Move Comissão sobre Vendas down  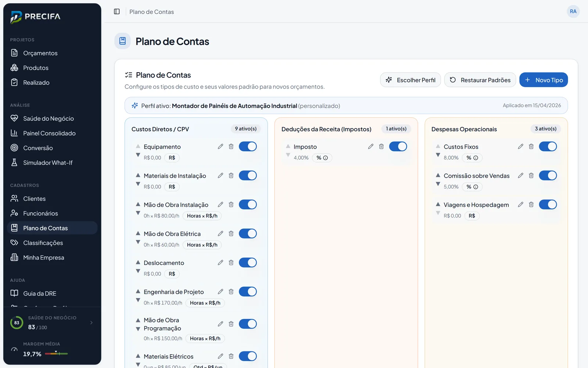pos(438,184)
